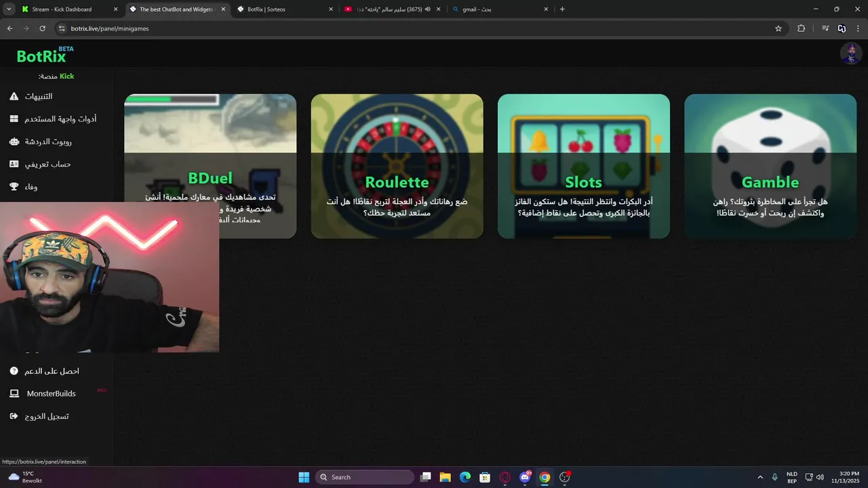
Task: Show hidden system tray icons
Action: click(760, 477)
